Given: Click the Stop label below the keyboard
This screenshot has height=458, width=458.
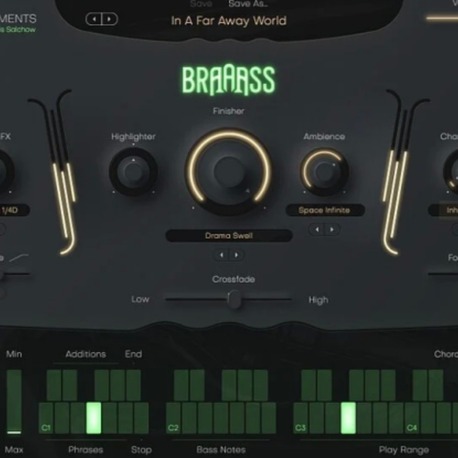Looking at the screenshot, I should click(x=141, y=450).
